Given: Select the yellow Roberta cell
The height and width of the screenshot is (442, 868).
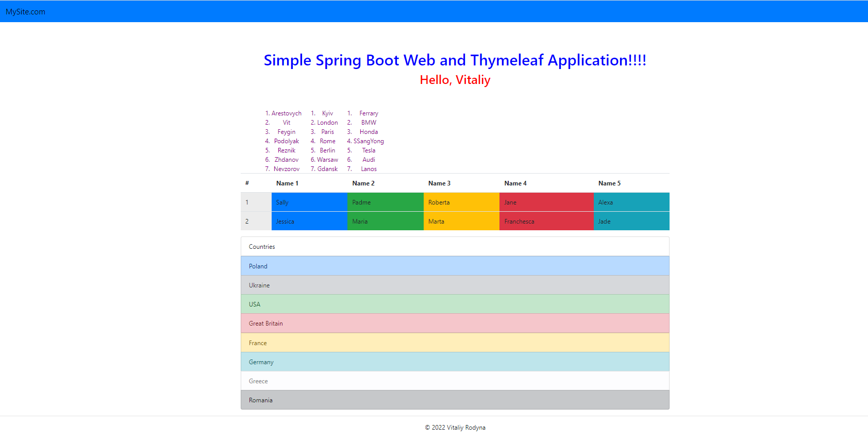Looking at the screenshot, I should [461, 202].
